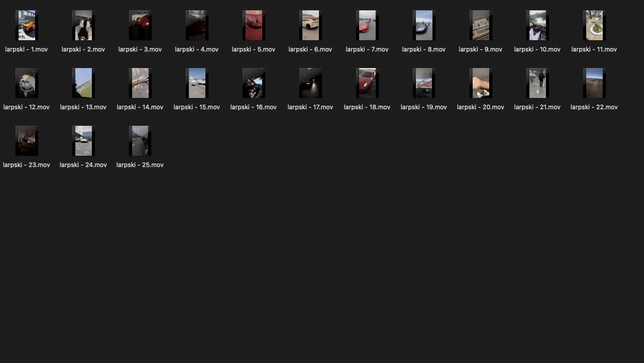644x363 pixels.
Task: Click the file name 'larpski - 15.mov'
Action: click(197, 107)
